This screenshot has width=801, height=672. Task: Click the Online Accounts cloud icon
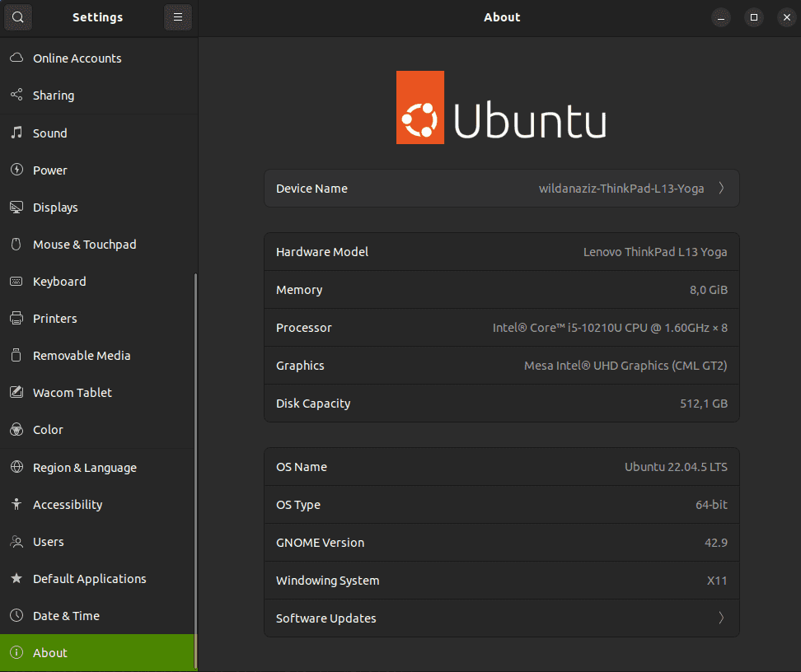(16, 58)
